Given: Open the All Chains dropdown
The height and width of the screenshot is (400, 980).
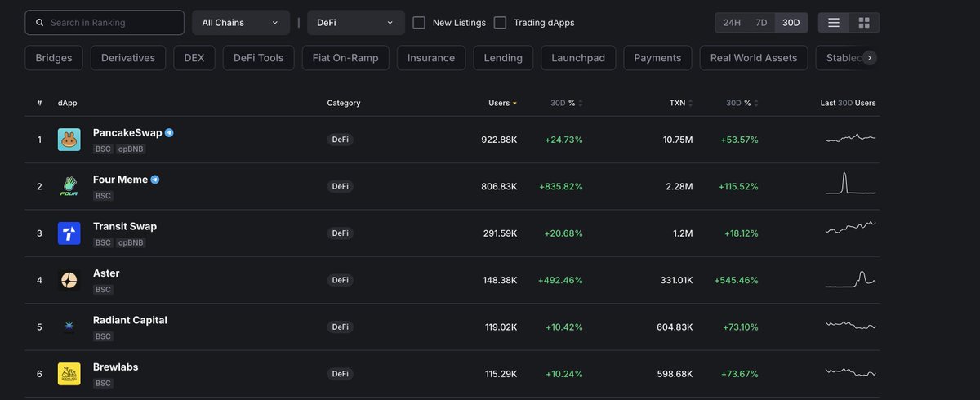Looking at the screenshot, I should coord(241,23).
